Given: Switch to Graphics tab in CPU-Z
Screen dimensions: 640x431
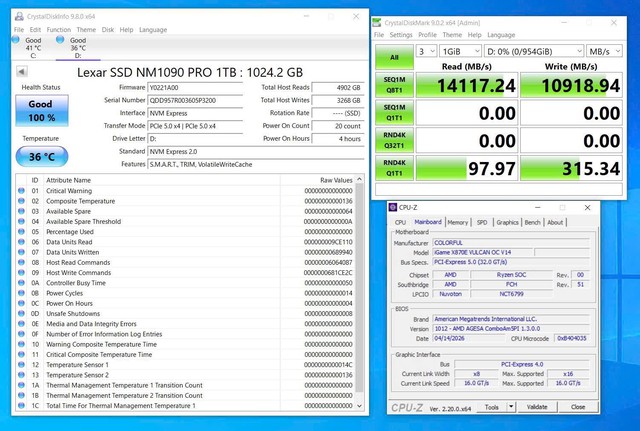Looking at the screenshot, I should tap(507, 222).
